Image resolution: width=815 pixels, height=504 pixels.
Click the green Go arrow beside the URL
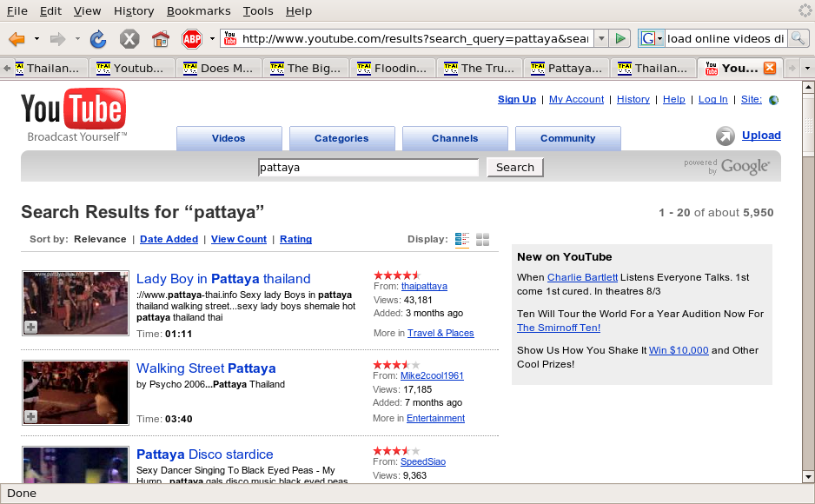point(620,38)
